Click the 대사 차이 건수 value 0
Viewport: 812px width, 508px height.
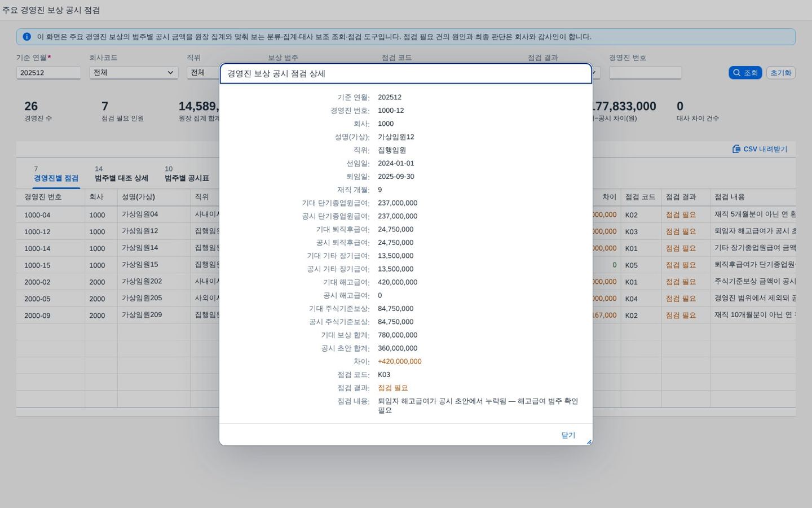680,106
